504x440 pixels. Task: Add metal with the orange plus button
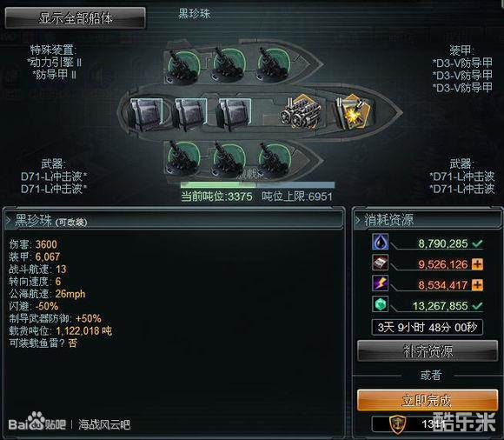[x=477, y=264]
